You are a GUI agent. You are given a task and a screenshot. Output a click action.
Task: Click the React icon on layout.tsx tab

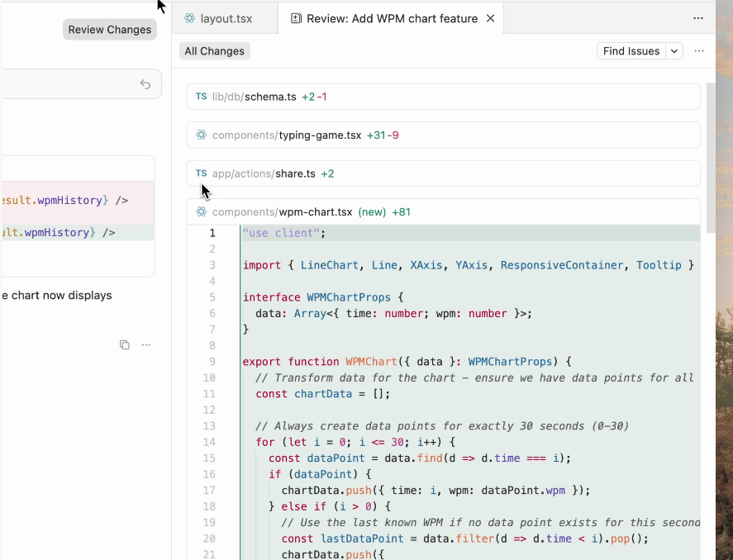(x=190, y=18)
